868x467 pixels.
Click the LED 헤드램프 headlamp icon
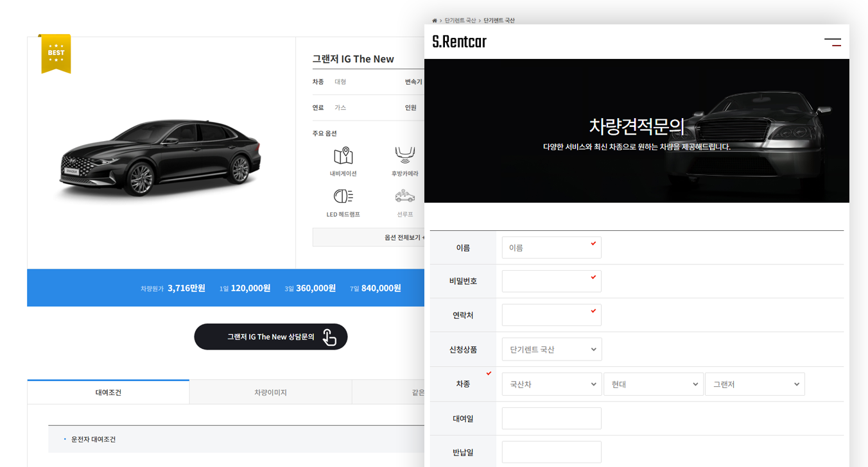pos(343,196)
